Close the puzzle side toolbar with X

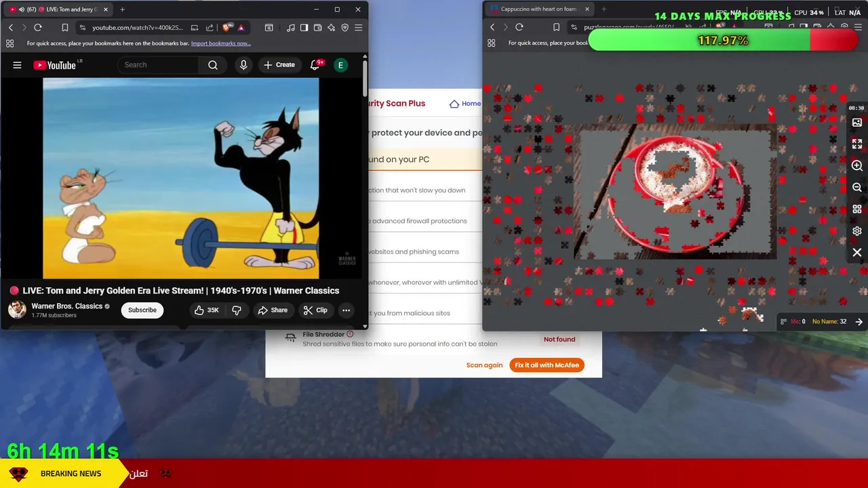pos(857,253)
